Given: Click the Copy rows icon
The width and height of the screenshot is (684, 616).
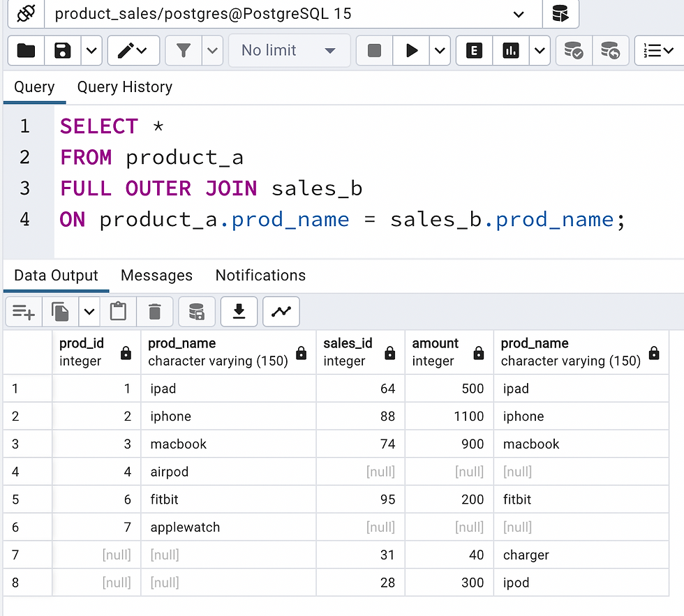Looking at the screenshot, I should [x=60, y=312].
